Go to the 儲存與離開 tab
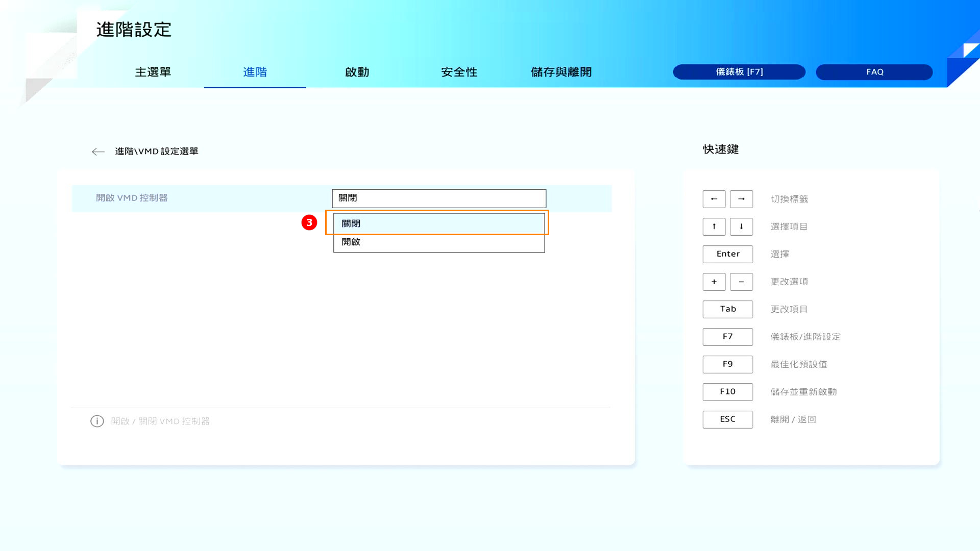The height and width of the screenshot is (551, 980). (x=561, y=72)
